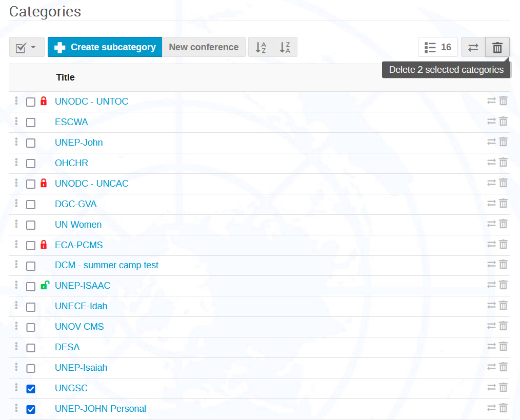Delete the UNEP-John category
The height and width of the screenshot is (420, 520).
tap(504, 142)
